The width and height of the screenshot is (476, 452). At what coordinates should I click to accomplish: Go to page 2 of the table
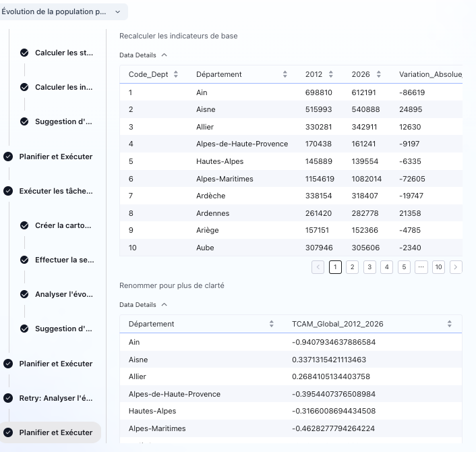click(x=352, y=267)
